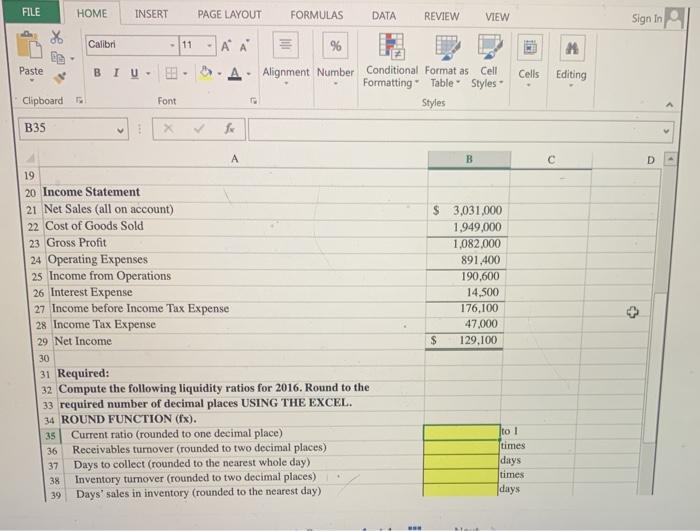Click the formula bar Cancel X
700x531 pixels.
[x=168, y=129]
